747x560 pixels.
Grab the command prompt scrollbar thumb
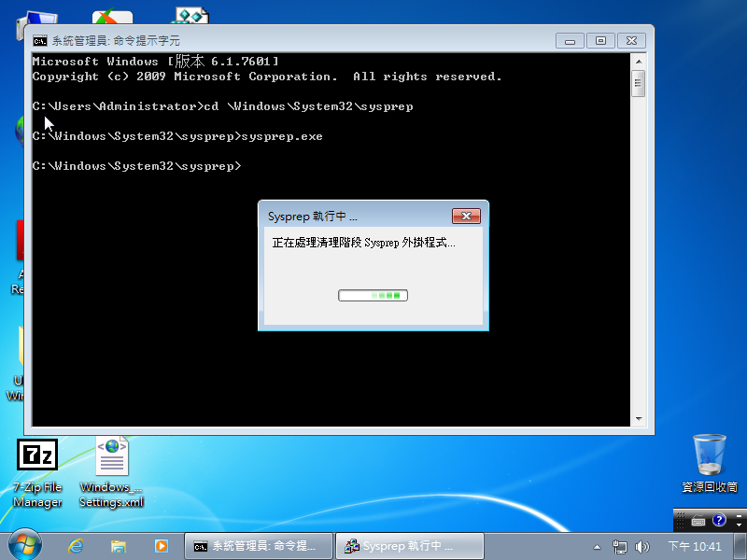point(639,83)
